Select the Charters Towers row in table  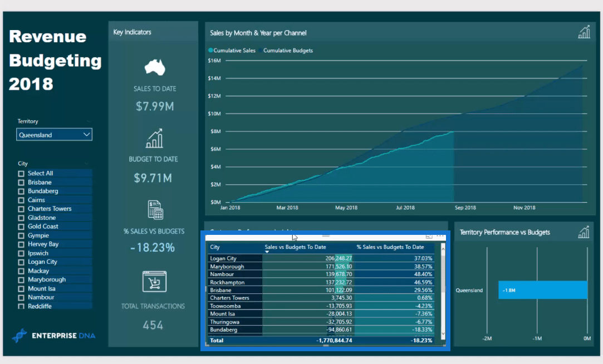pos(321,298)
